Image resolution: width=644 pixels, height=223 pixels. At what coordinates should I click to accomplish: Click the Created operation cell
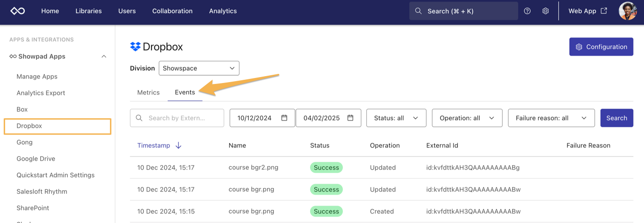(382, 211)
